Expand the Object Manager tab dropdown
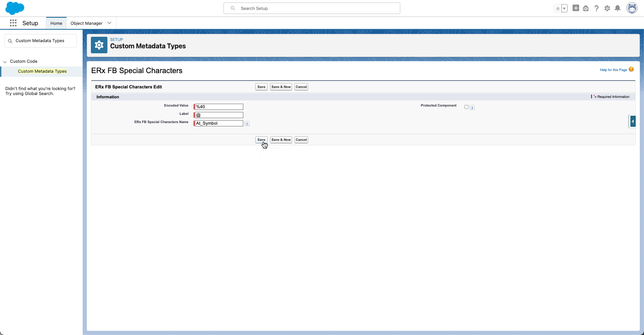 pos(109,23)
